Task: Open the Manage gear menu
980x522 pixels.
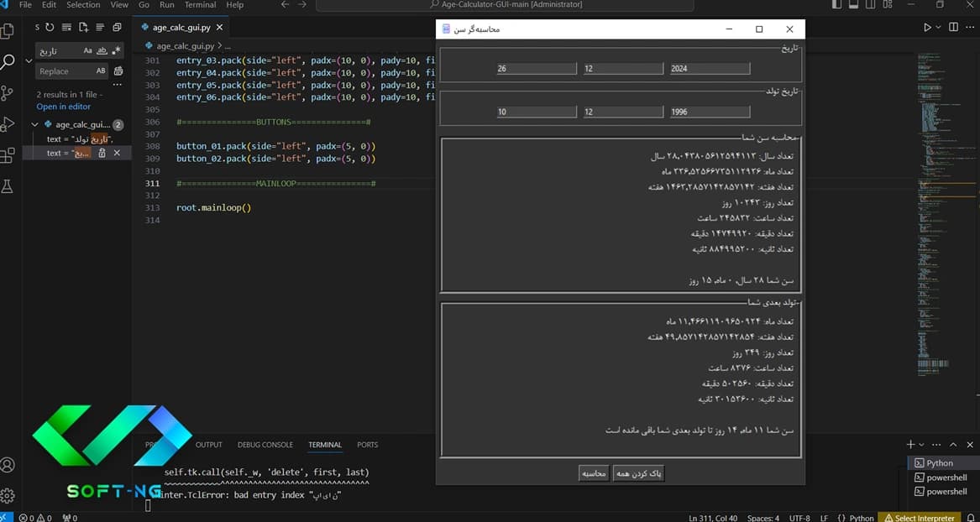Action: (8, 496)
